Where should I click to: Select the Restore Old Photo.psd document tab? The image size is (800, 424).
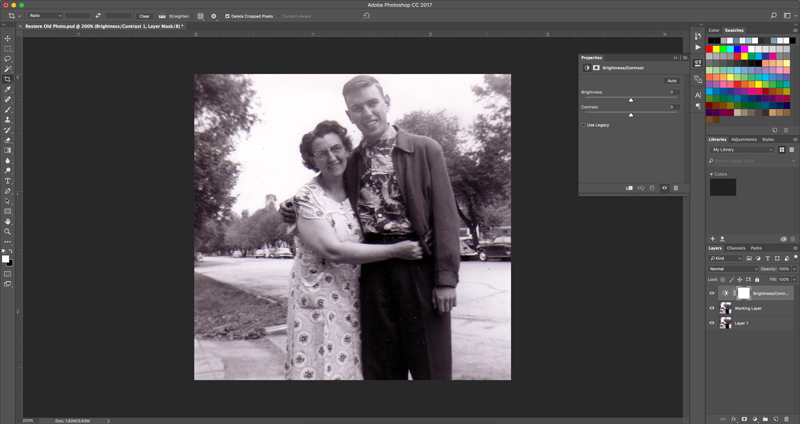(x=105, y=26)
